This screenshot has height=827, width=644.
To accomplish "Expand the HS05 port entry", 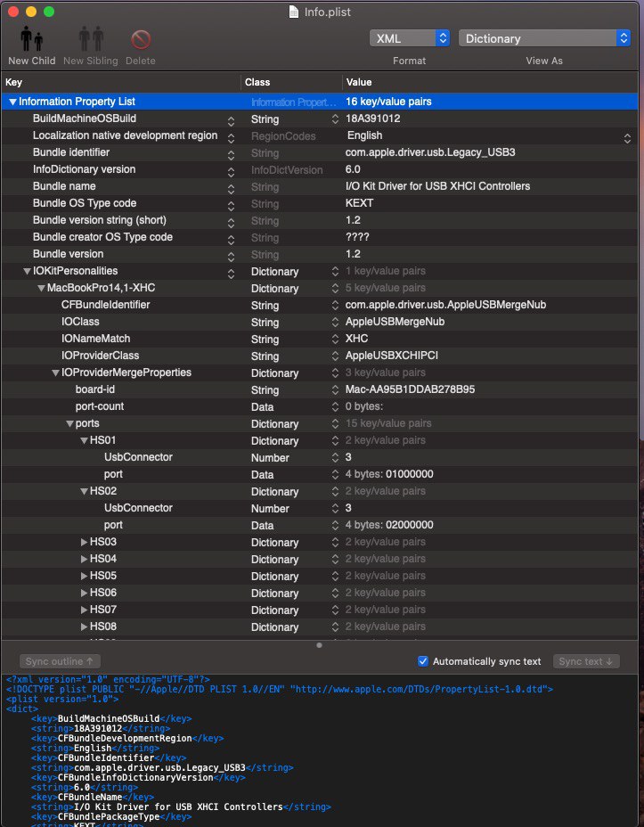I will coord(84,576).
